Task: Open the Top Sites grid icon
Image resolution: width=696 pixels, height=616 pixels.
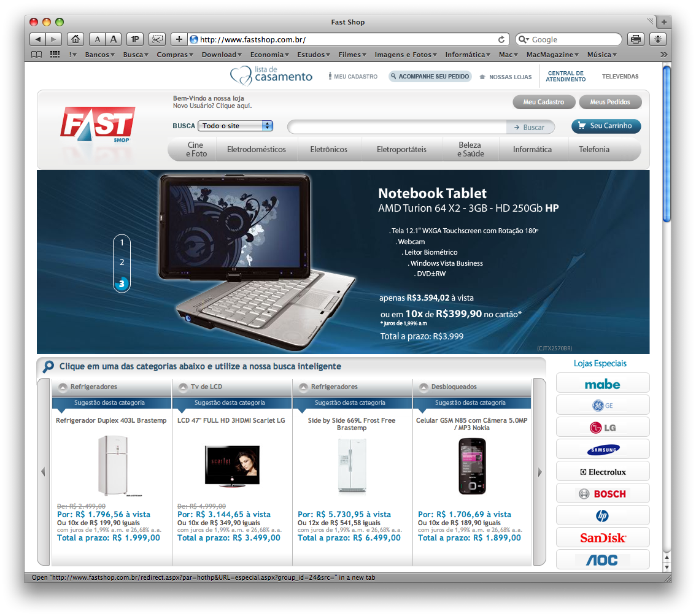Action: [55, 55]
